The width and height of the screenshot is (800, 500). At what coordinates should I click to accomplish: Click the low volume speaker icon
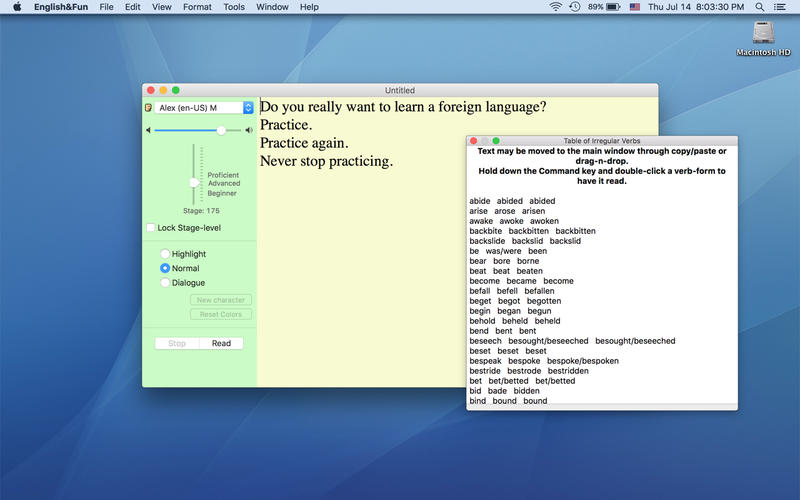click(x=148, y=130)
